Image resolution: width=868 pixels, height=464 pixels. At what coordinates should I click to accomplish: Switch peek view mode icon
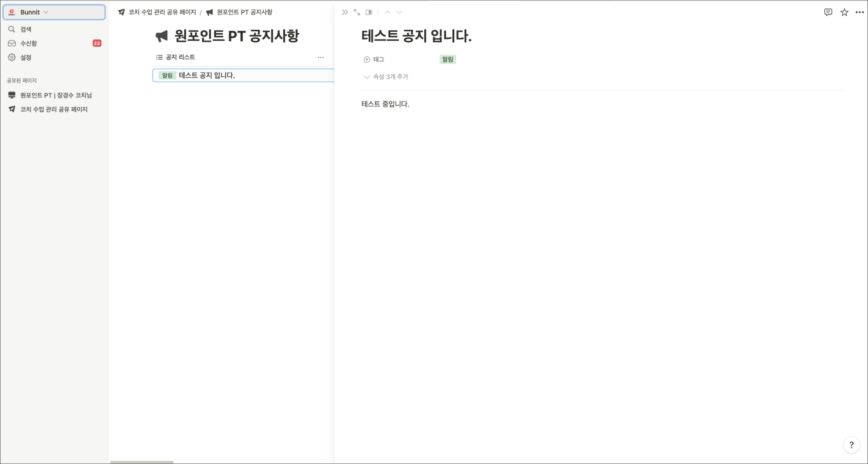point(369,12)
